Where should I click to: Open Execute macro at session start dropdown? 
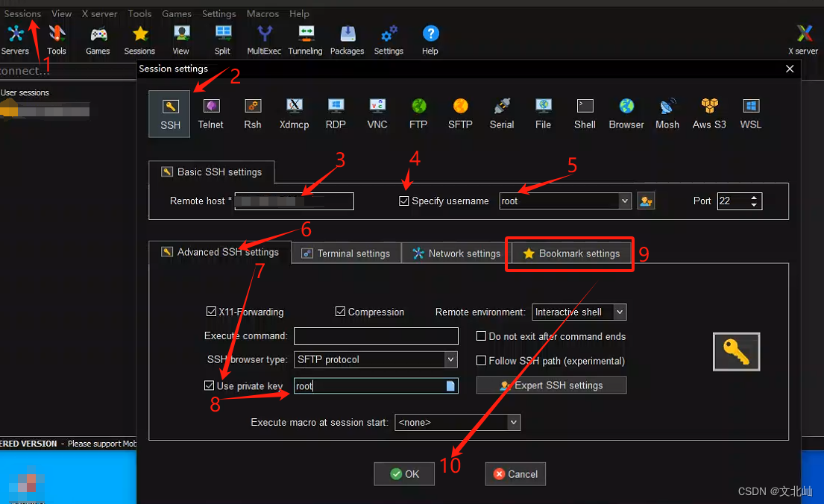(x=514, y=422)
